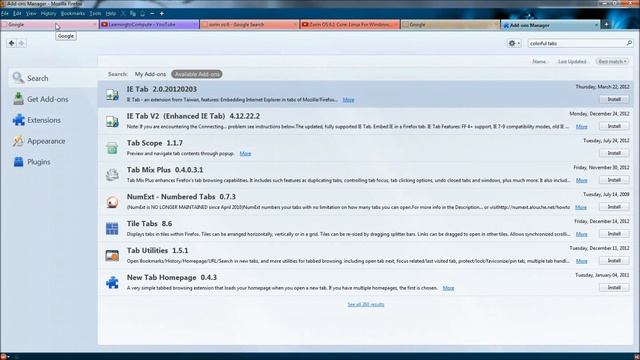
Task: Select the Available Add-ons filter
Action: [x=197, y=74]
